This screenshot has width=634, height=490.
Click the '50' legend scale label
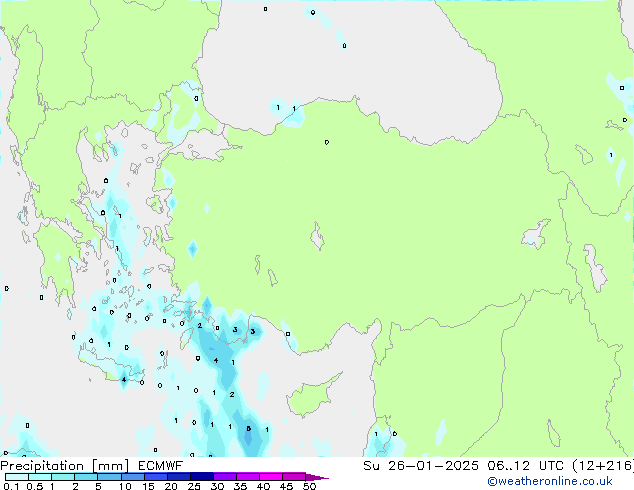tap(309, 486)
